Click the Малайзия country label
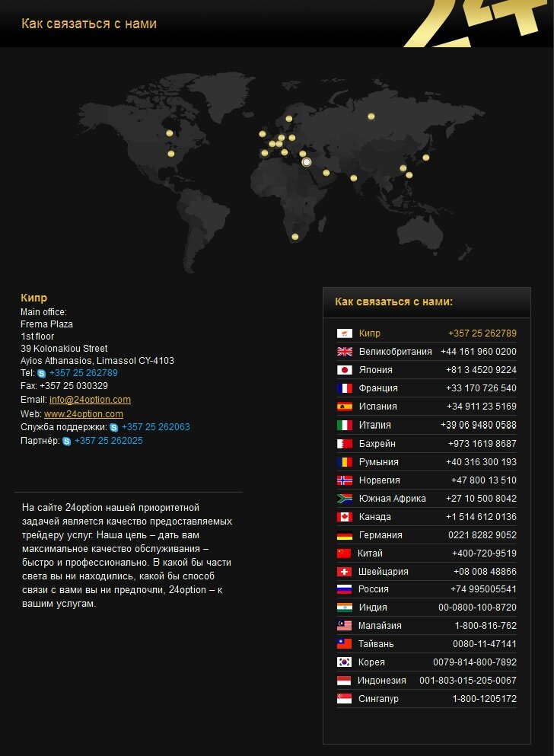The height and width of the screenshot is (756, 554). coord(380,625)
